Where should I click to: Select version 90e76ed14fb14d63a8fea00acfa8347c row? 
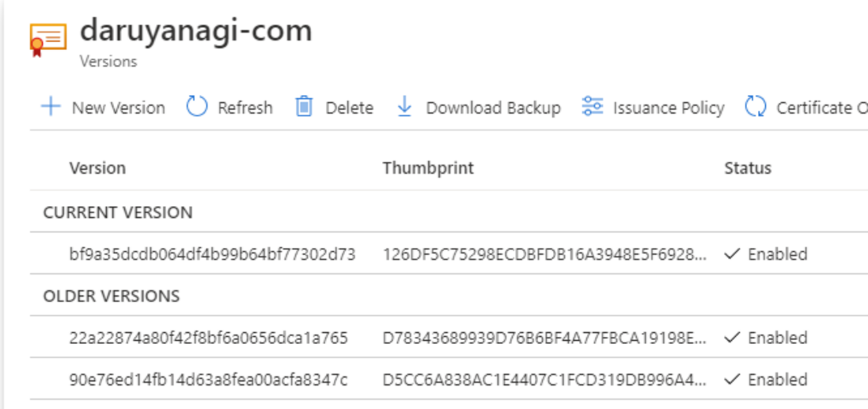pyautogui.click(x=208, y=380)
